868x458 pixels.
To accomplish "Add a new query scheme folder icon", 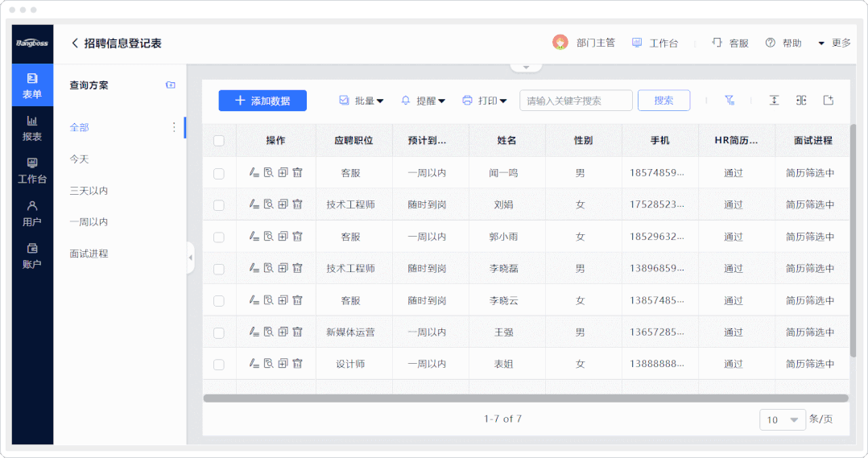I will (171, 85).
